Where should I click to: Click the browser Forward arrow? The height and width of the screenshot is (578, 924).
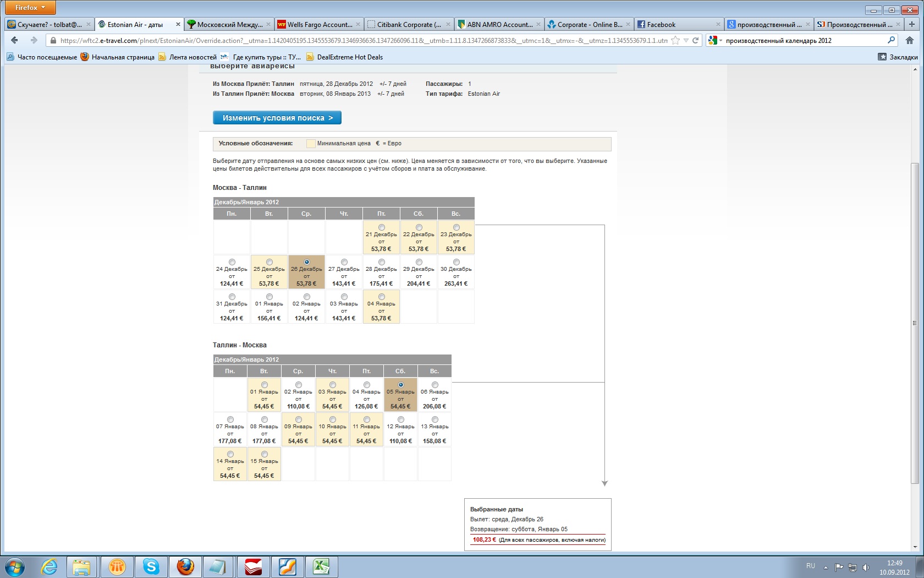pos(34,40)
